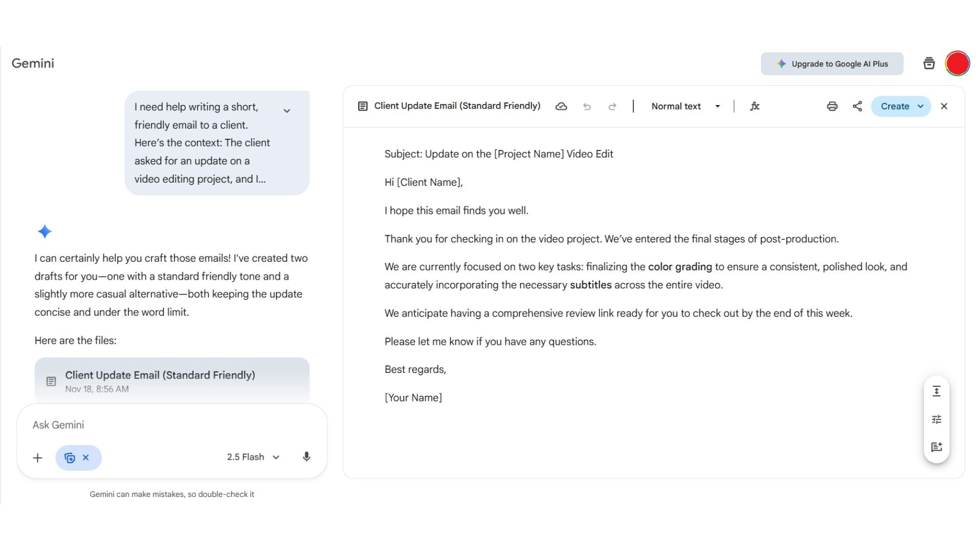Viewport: 980px width, 551px height.
Task: Expand the Create button dropdown arrow
Action: click(x=920, y=106)
